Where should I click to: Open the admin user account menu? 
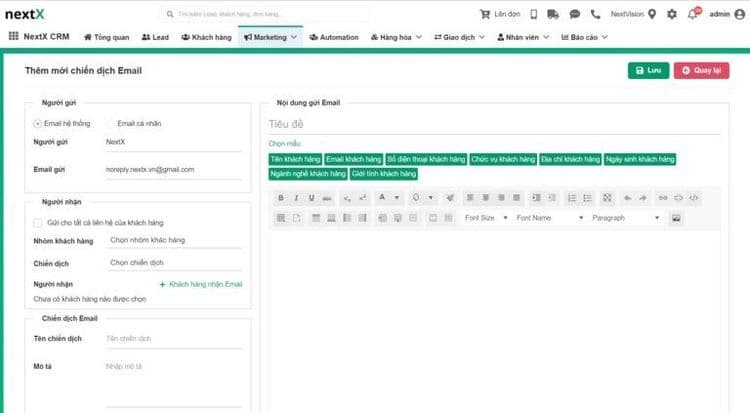click(727, 14)
